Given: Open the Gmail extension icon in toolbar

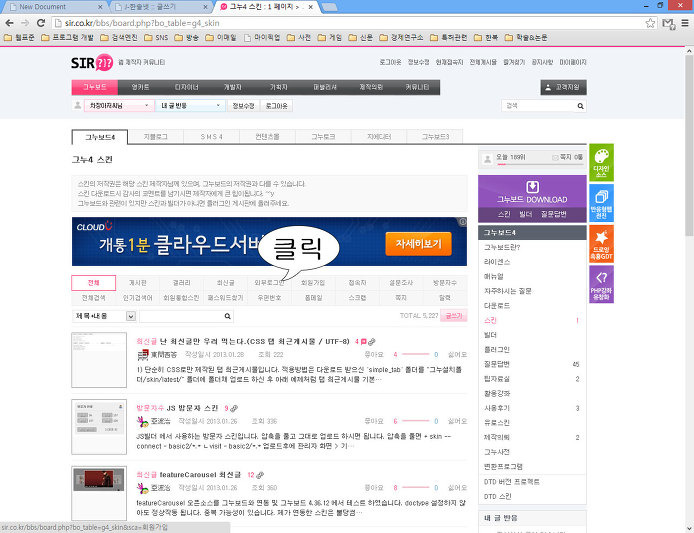Looking at the screenshot, I should [x=668, y=23].
